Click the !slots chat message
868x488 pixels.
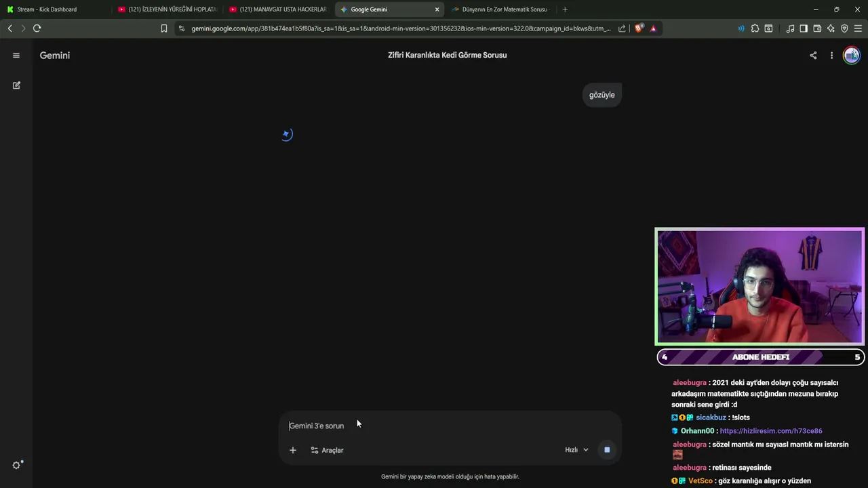(x=739, y=418)
